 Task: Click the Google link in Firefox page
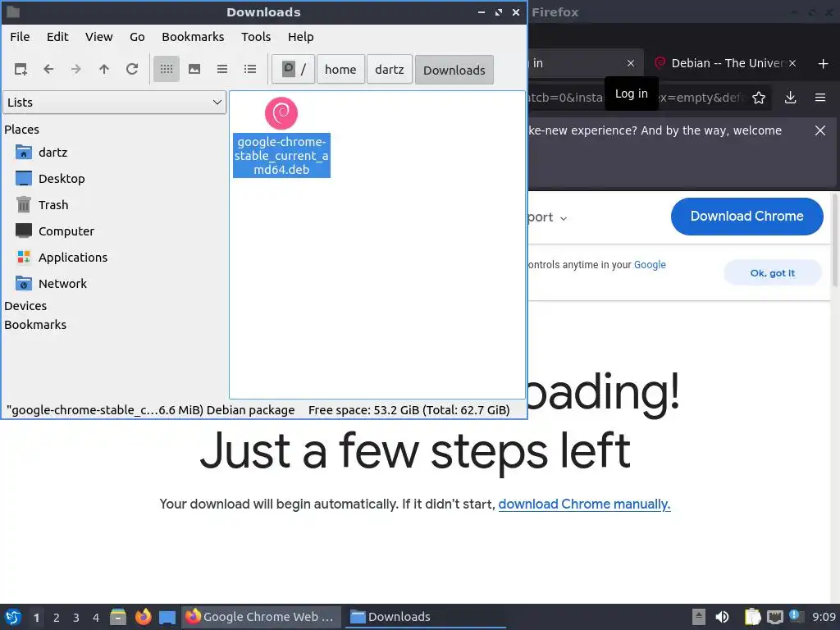(650, 265)
